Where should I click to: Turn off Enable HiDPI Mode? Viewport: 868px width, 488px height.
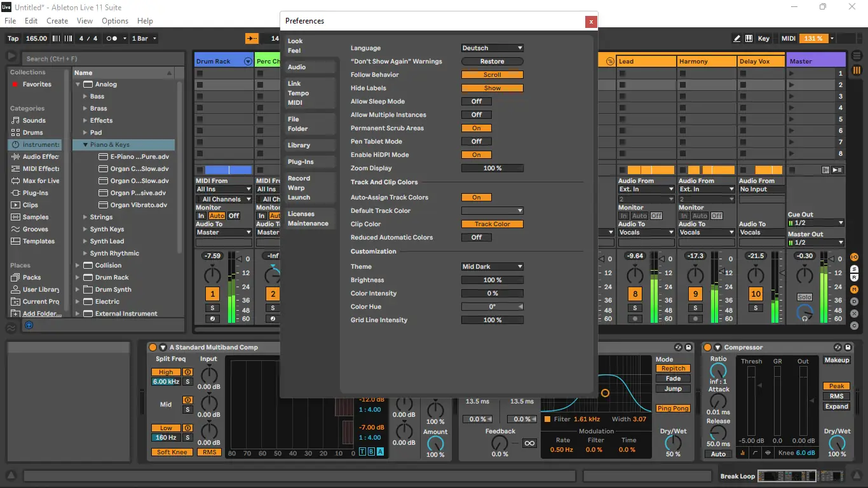(476, 155)
